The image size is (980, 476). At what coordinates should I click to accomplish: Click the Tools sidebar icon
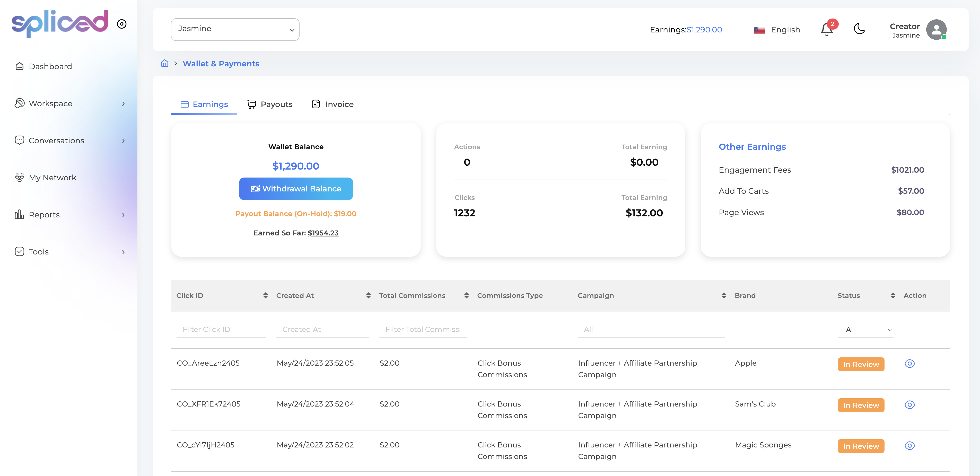point(19,251)
